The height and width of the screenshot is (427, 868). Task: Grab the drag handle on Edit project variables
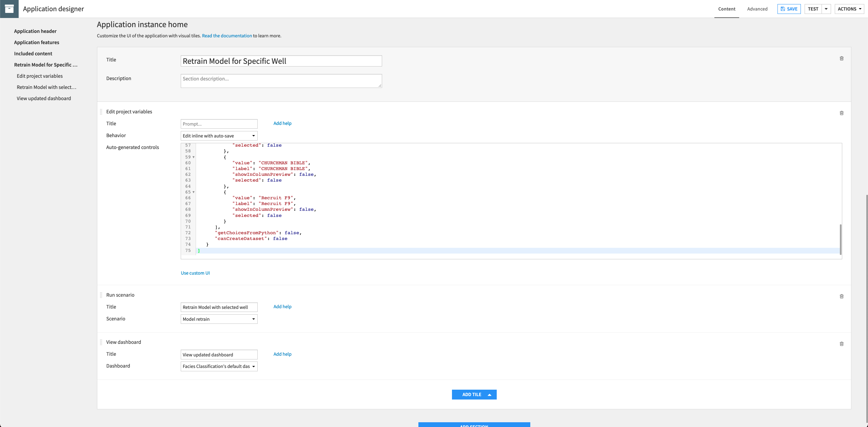(101, 111)
